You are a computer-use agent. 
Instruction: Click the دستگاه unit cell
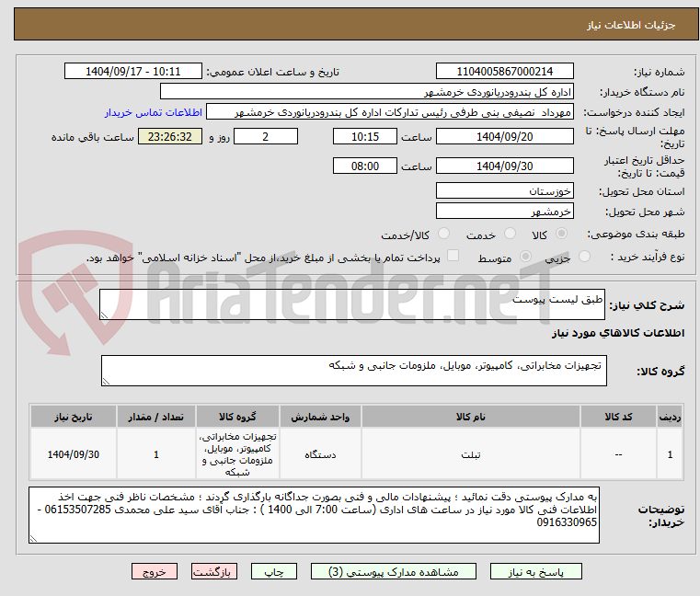pyautogui.click(x=320, y=454)
